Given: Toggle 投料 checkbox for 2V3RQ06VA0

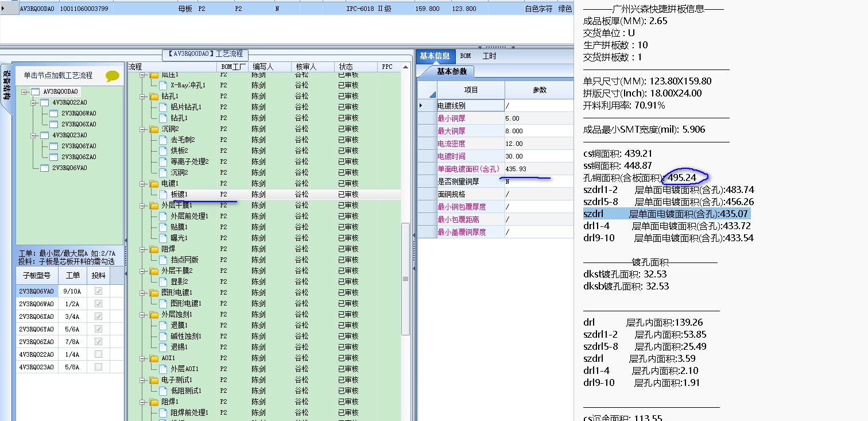Looking at the screenshot, I should point(98,291).
